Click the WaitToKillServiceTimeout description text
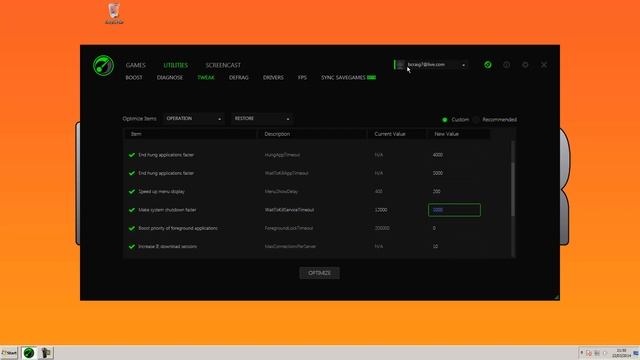Image resolution: width=640 pixels, height=360 pixels. 289,210
